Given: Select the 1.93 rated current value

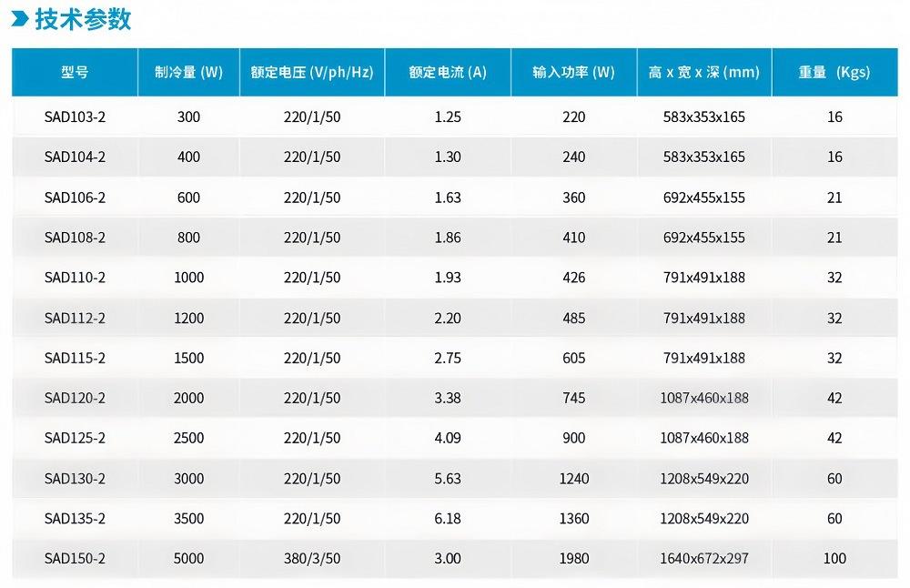Looking at the screenshot, I should (448, 278).
